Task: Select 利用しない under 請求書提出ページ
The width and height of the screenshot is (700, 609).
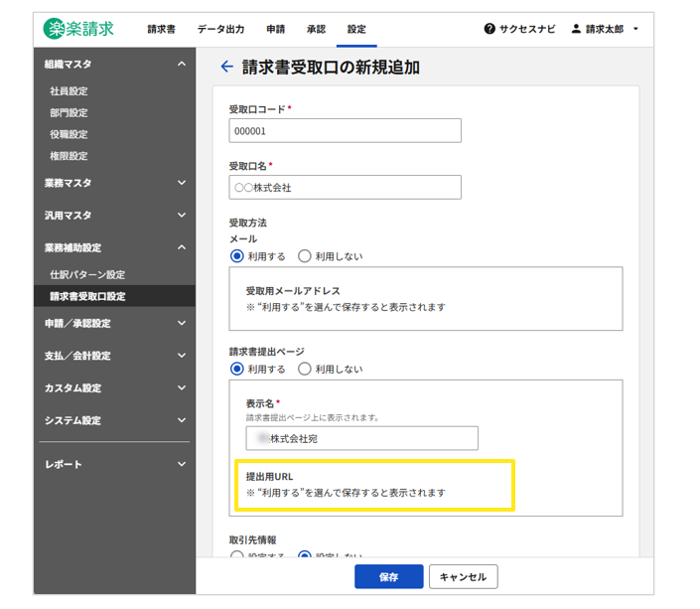Action: 305,369
